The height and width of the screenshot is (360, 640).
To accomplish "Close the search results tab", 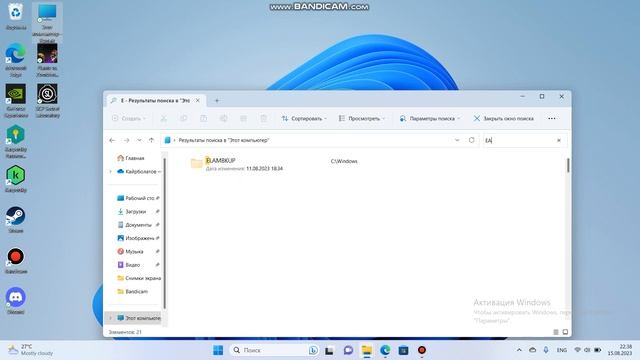I will pyautogui.click(x=198, y=100).
